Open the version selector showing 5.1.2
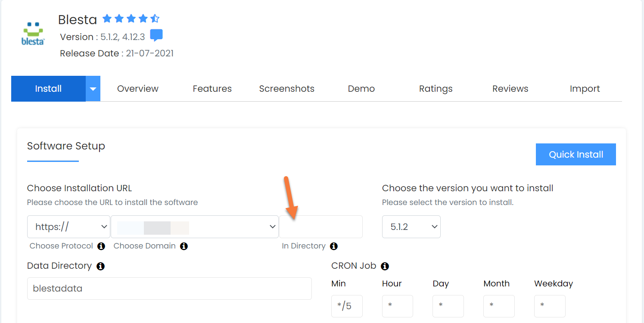Viewport: 644px width, 323px height. click(x=411, y=227)
